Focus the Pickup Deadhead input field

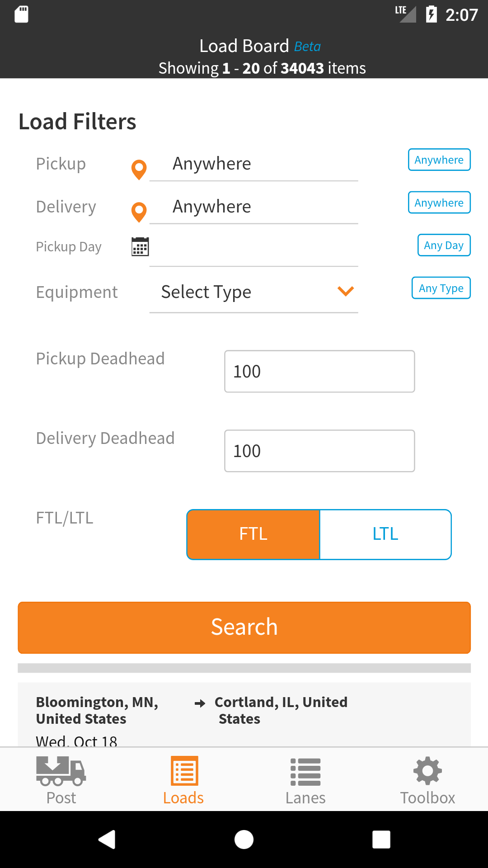click(x=319, y=371)
